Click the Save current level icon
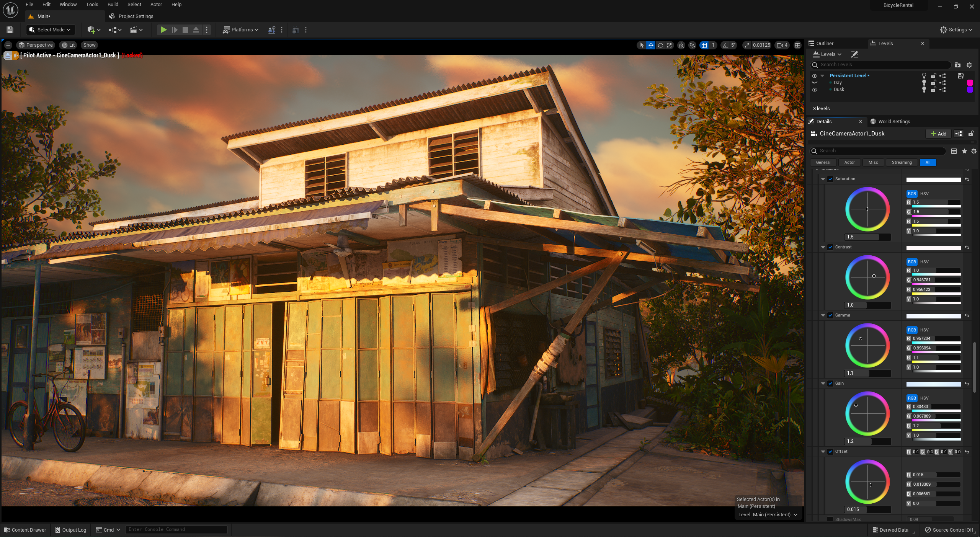The height and width of the screenshot is (537, 980). pos(10,30)
